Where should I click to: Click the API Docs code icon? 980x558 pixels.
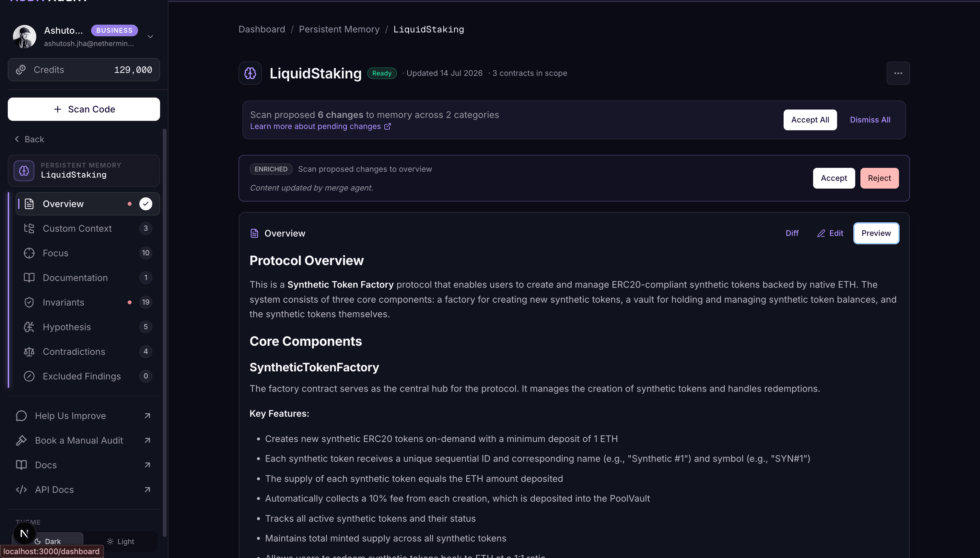pyautogui.click(x=21, y=489)
